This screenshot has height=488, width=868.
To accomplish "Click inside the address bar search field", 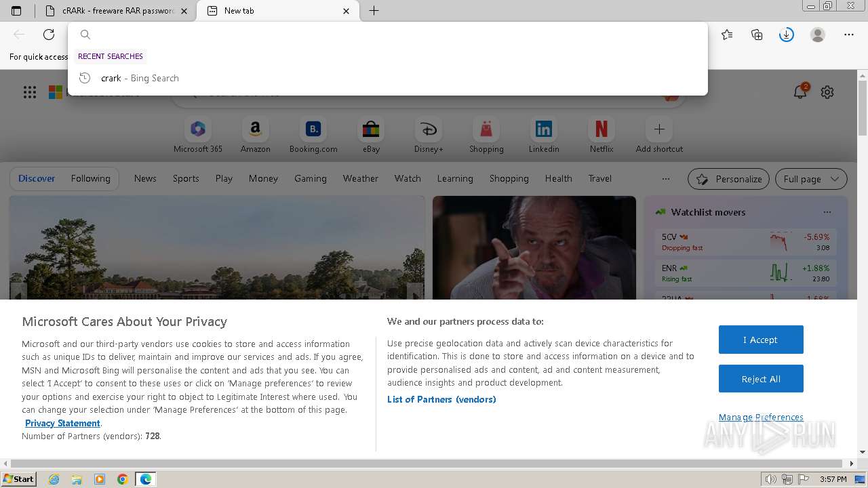I will tap(388, 35).
